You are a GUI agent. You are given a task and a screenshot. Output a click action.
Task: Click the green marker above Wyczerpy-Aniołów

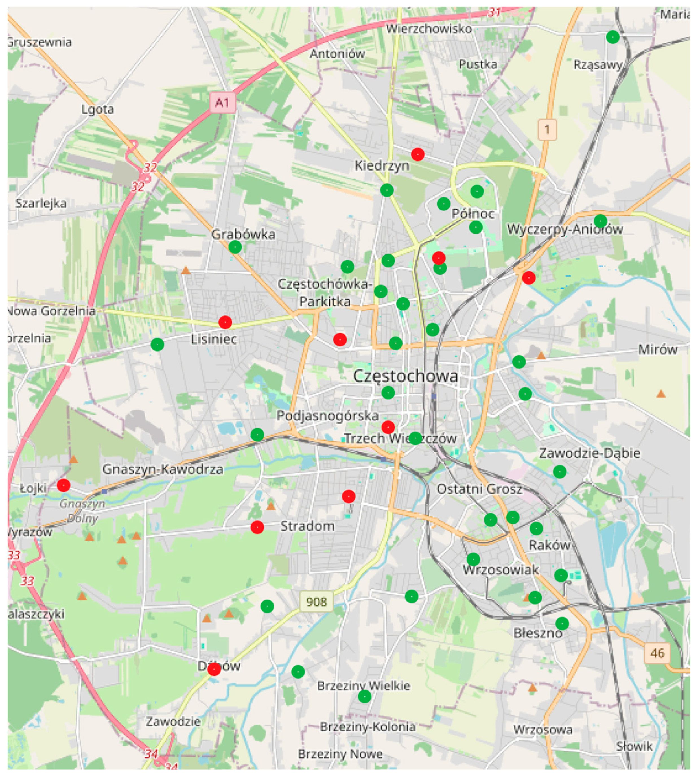[600, 221]
